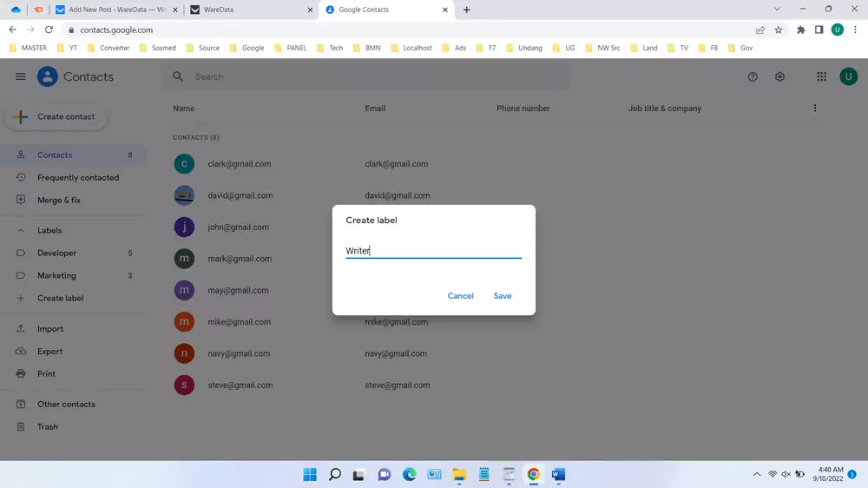Cancel the Create label dialog

(x=460, y=296)
